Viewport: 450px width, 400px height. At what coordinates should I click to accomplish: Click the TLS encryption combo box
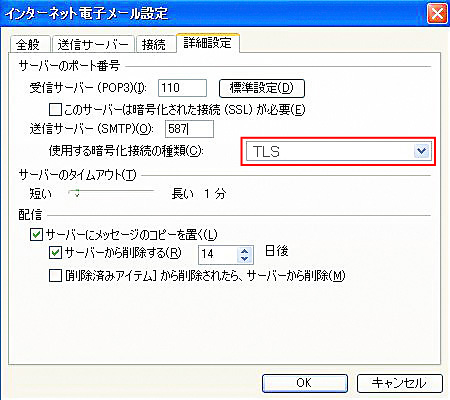[338, 151]
